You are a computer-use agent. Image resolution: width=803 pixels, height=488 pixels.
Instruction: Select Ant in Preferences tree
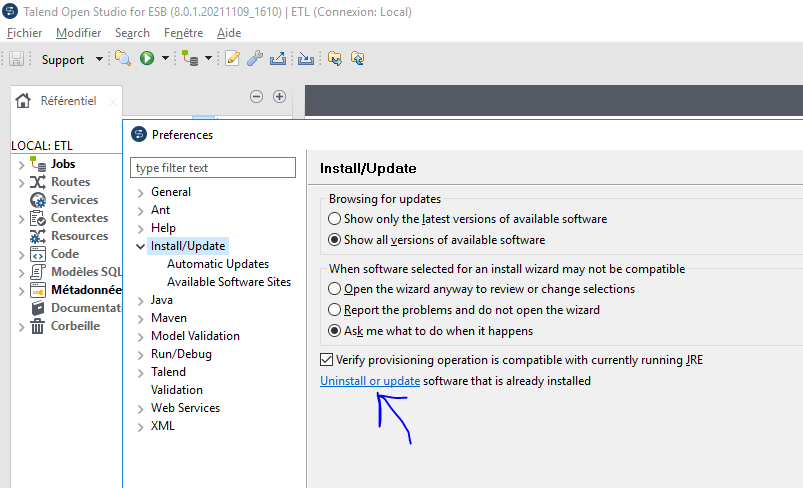160,210
